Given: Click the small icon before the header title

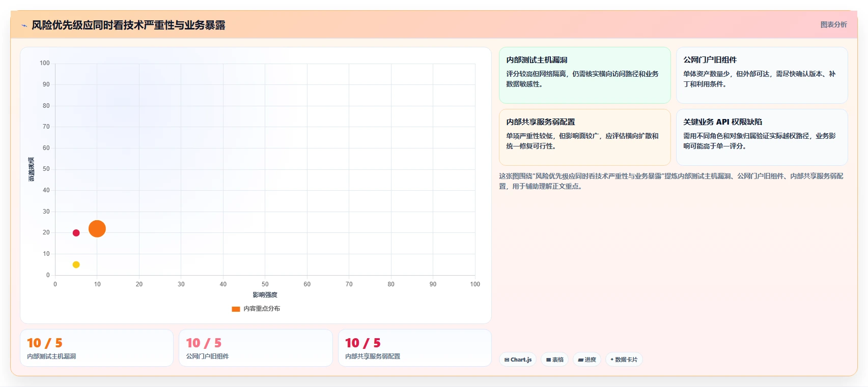Looking at the screenshot, I should [24, 25].
